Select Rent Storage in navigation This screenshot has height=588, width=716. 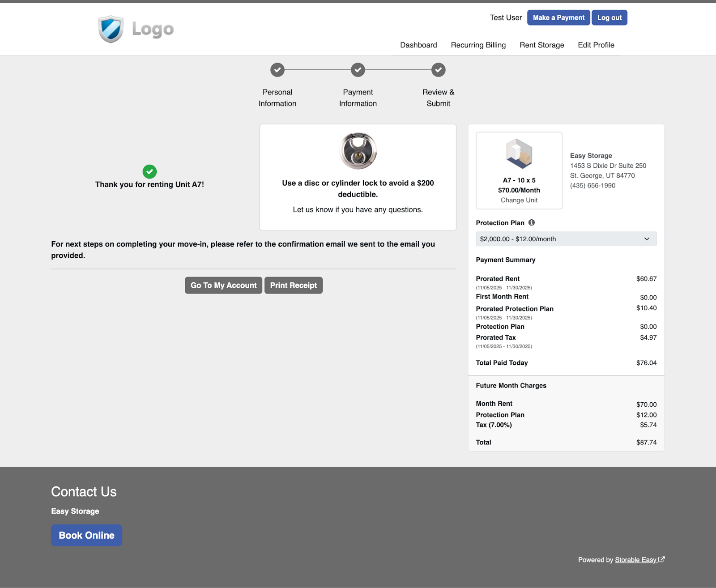click(x=541, y=45)
